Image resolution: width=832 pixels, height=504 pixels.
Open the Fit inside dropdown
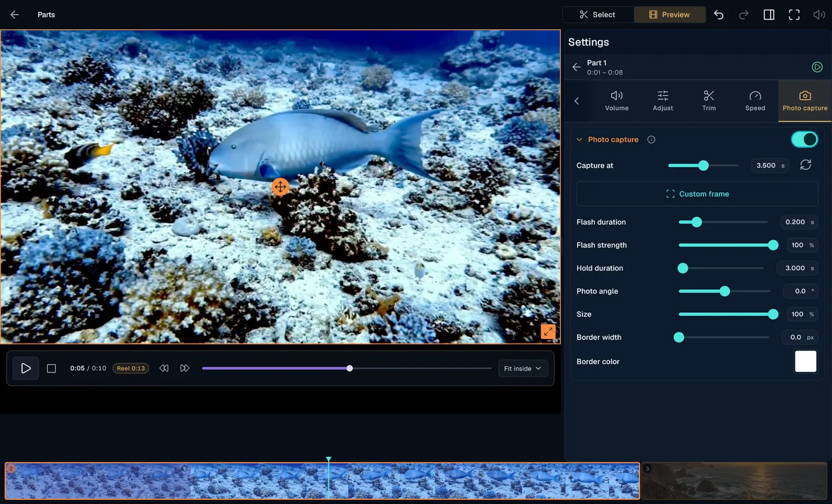point(523,368)
